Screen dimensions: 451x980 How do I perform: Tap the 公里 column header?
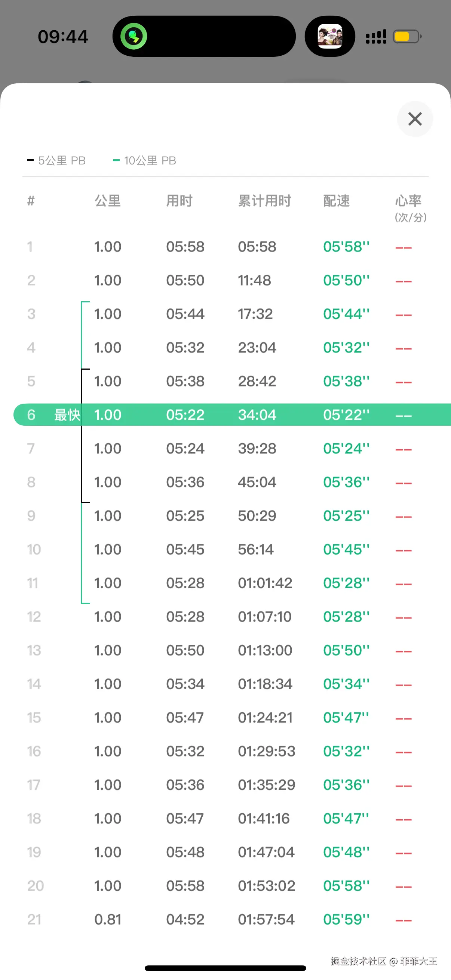tap(108, 200)
